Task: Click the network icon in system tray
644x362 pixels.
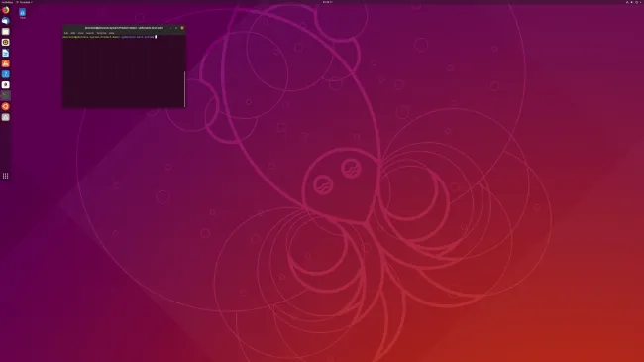Action: (x=627, y=2)
